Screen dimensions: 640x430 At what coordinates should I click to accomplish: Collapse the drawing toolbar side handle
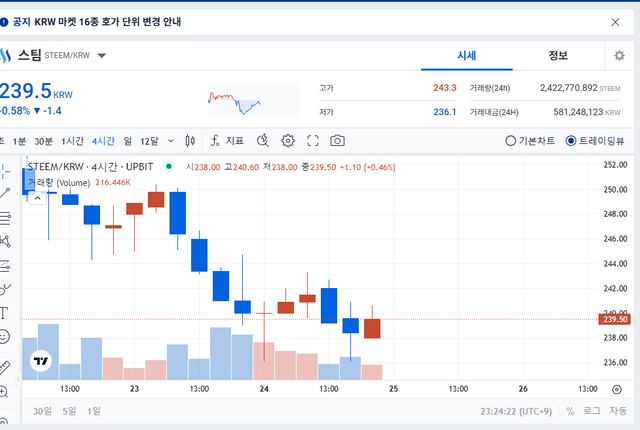[19, 379]
